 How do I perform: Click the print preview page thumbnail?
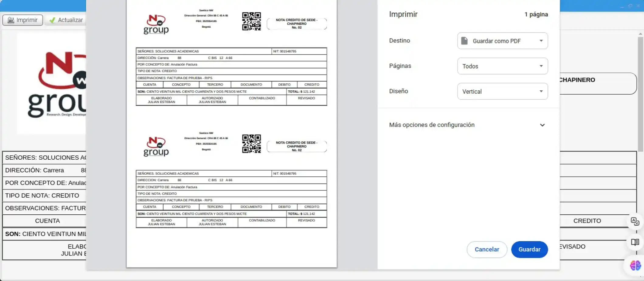(x=231, y=134)
